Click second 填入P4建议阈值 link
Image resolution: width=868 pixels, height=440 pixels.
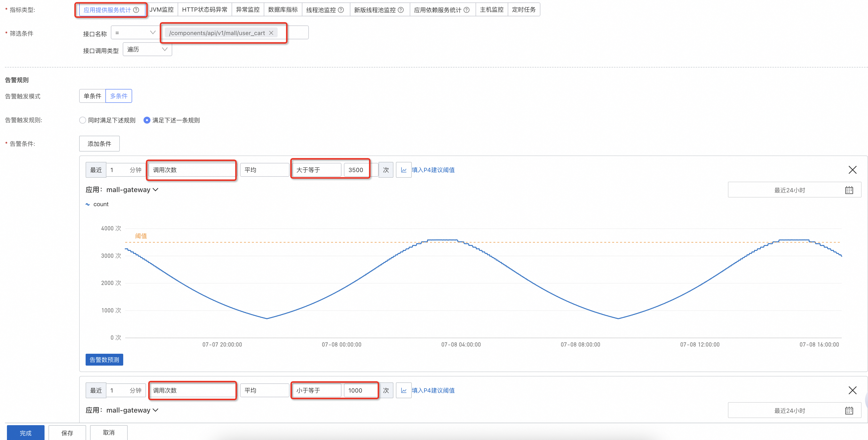[x=433, y=391]
